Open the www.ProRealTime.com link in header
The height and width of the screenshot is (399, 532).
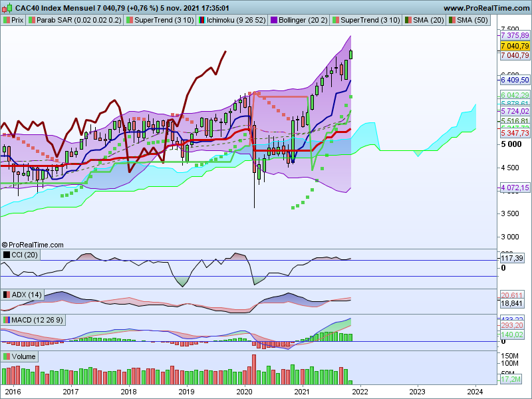(487, 8)
